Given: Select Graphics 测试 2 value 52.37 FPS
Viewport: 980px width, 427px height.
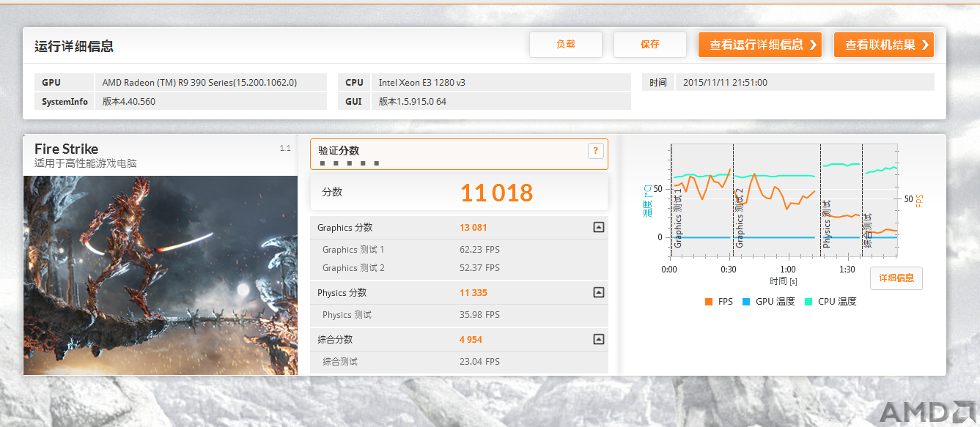Looking at the screenshot, I should [x=479, y=268].
